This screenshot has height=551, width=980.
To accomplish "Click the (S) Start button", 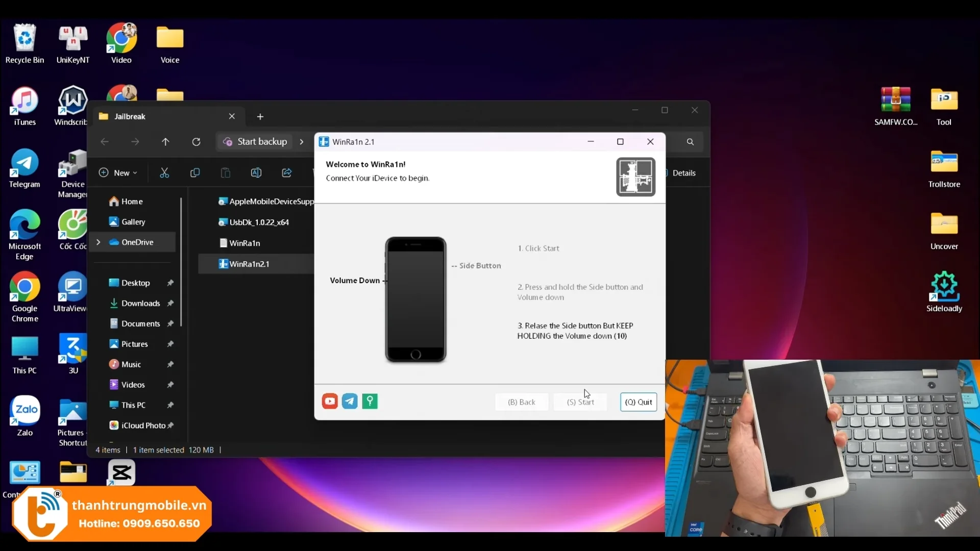I will pos(580,402).
